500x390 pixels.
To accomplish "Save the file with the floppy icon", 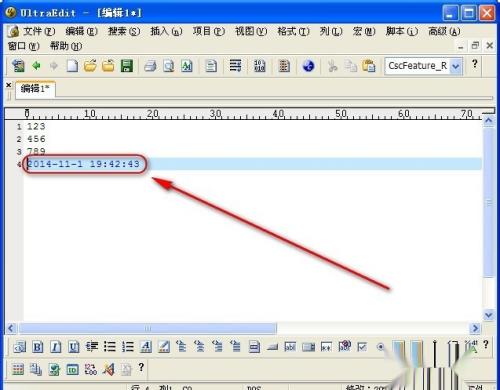I will coord(127,66).
